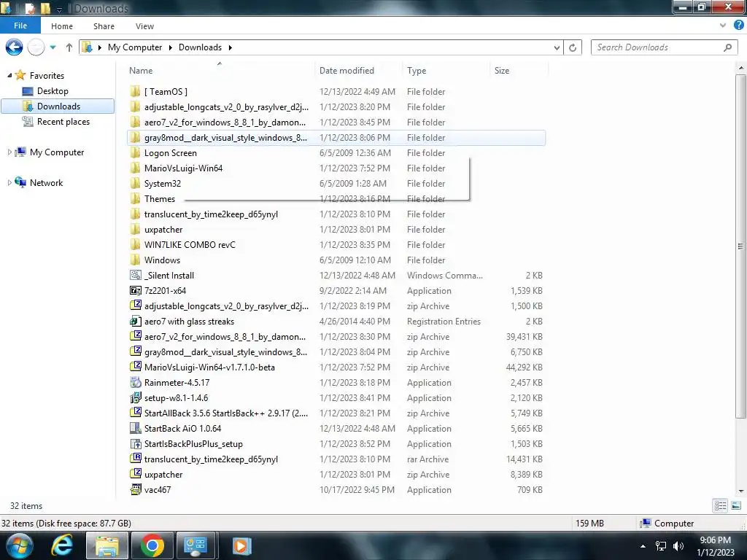Screen dimensions: 747x560
Task: Click the volume speaker tray icon
Action: (x=678, y=545)
